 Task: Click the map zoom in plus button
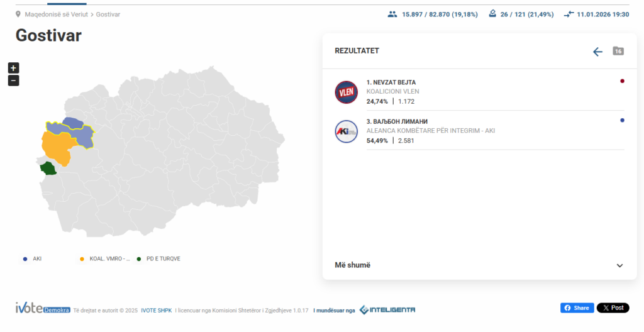coord(14,68)
